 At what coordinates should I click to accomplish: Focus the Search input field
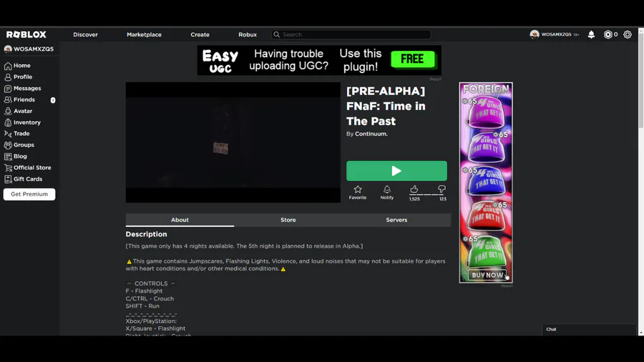coord(351,34)
